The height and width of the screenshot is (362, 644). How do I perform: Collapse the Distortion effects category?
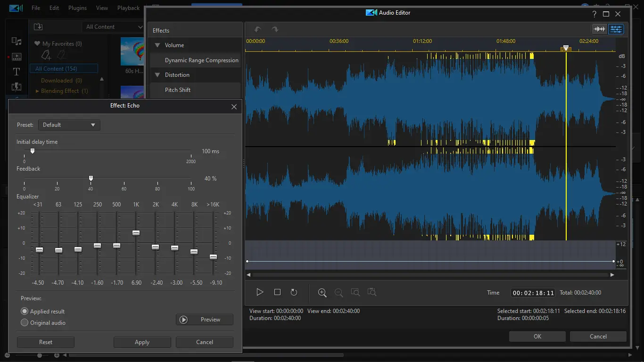pyautogui.click(x=157, y=75)
